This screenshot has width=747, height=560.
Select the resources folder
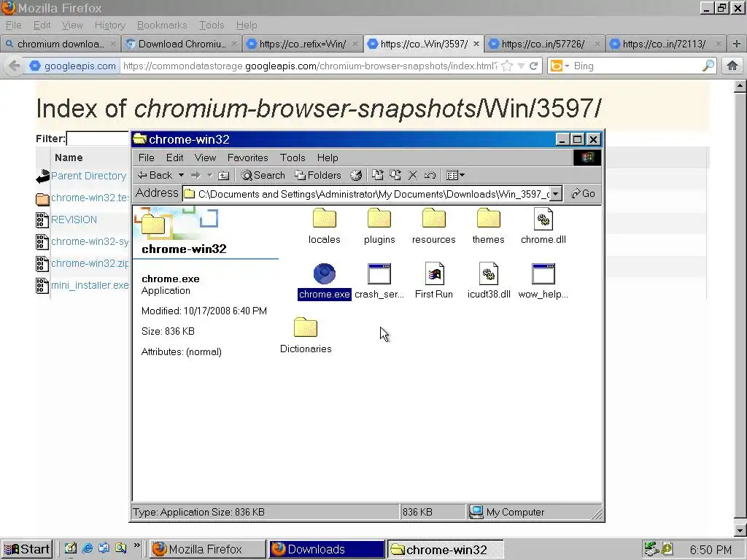pos(433,226)
